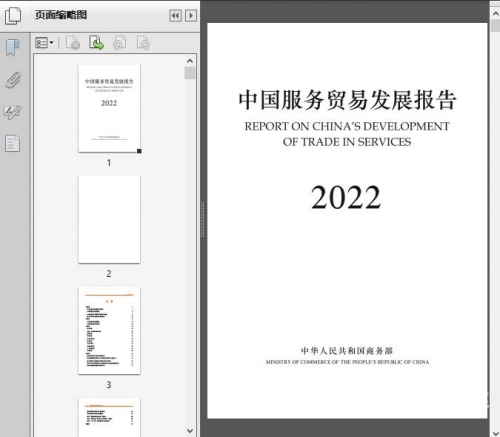Click thumbnail panel scroll down arrow
Screen dimensions: 500x437
190,431
